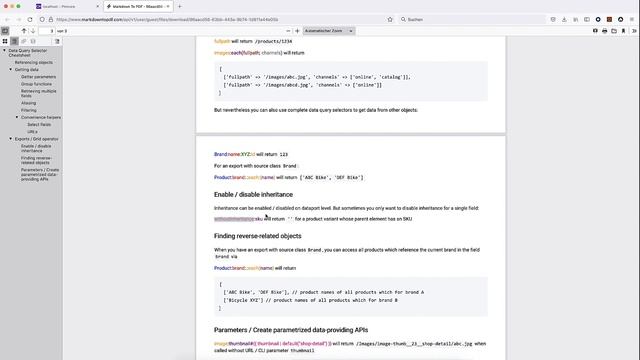Image resolution: width=640 pixels, height=360 pixels.
Task: Go forward in browser history
Action: pos(18,19)
